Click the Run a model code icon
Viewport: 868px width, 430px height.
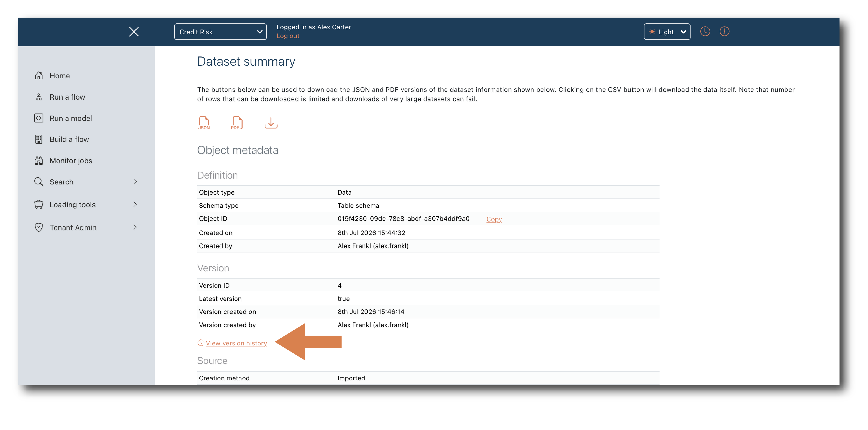tap(39, 118)
